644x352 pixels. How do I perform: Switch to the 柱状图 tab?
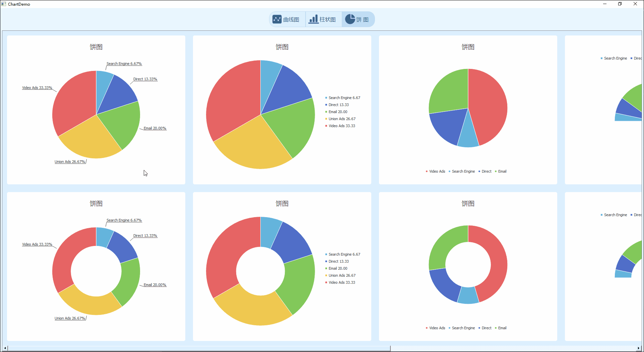(323, 19)
